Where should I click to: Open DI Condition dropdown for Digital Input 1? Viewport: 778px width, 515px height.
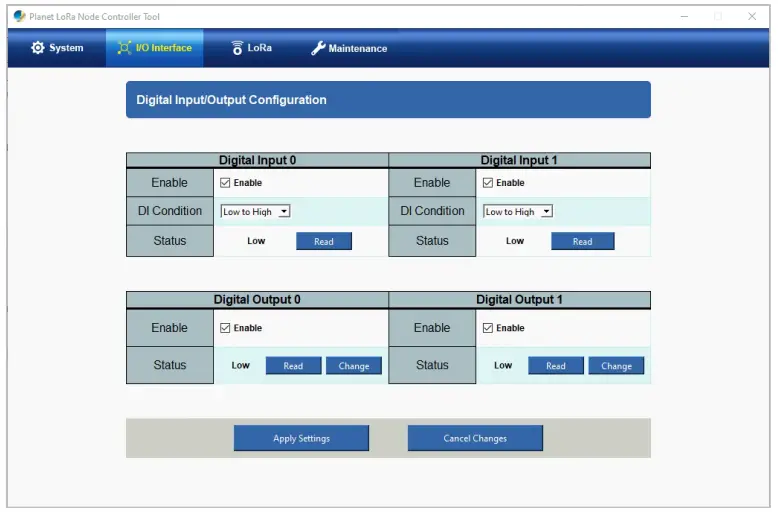click(x=518, y=211)
